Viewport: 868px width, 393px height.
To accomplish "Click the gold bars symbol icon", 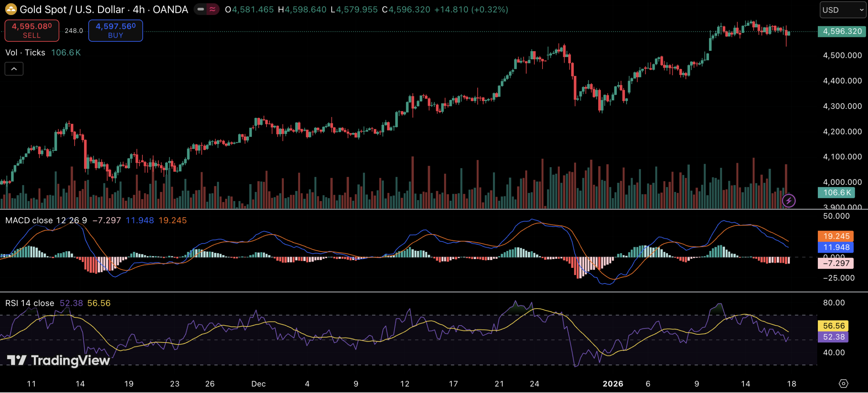I will [x=11, y=9].
